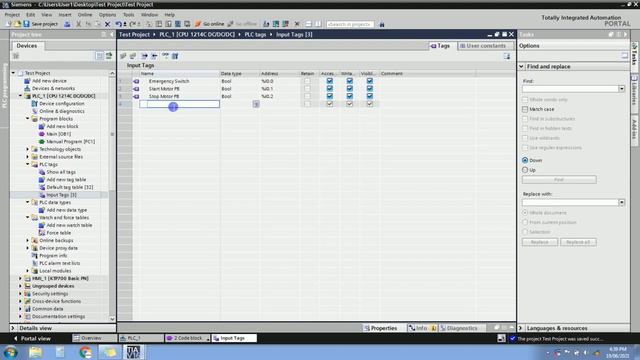Click project tree vertical scrollbar down arrow
Image resolution: width=640 pixels, height=360 pixels.
(112, 318)
